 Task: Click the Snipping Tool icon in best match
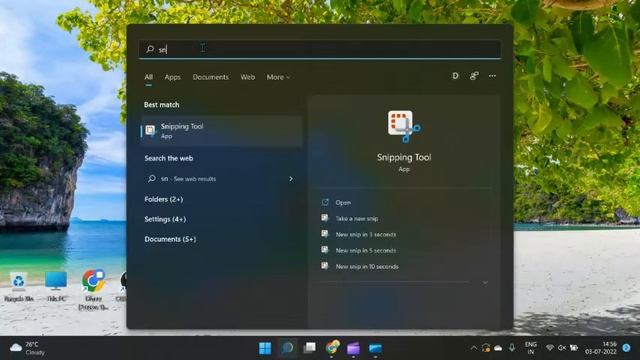tap(150, 131)
